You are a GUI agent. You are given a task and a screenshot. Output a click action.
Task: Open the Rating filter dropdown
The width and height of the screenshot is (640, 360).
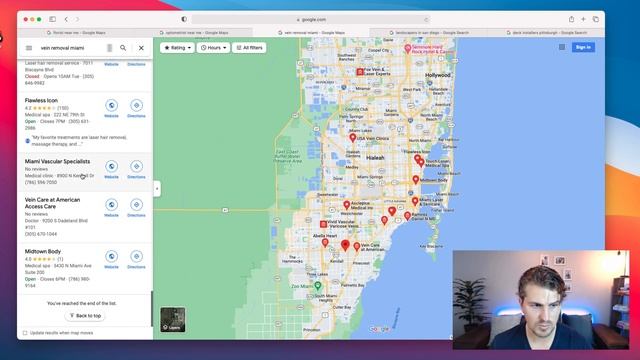177,48
